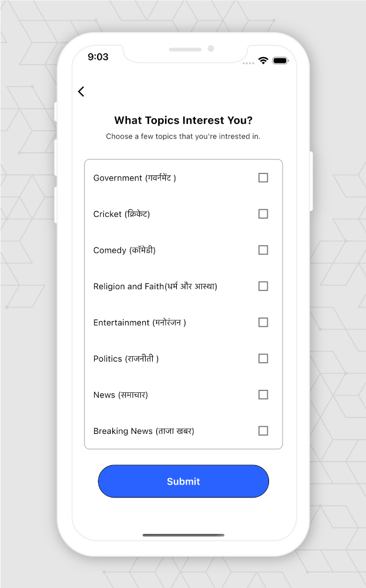Viewport: 366px width, 588px height.
Task: Enable the Breaking News checkbox
Action: (x=263, y=431)
